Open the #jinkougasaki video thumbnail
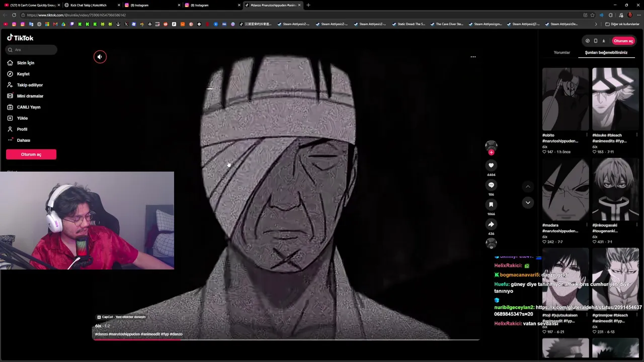The image size is (644, 362). [x=615, y=190]
